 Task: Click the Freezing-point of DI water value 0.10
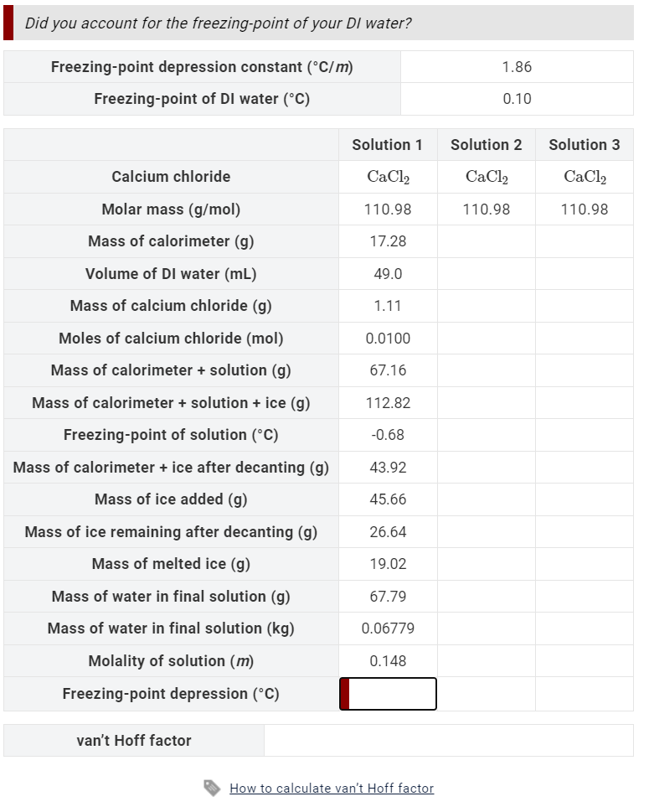517,99
